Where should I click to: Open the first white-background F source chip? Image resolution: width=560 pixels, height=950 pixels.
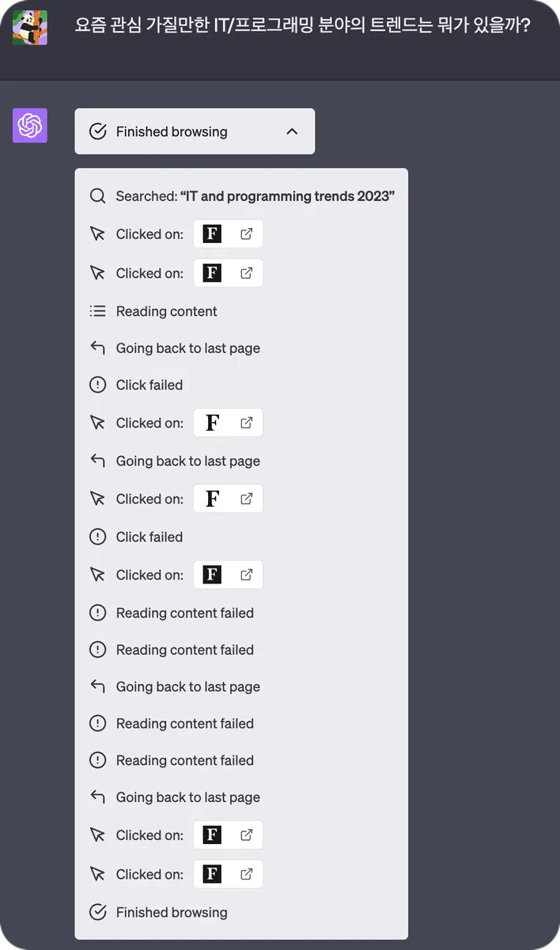pos(228,423)
